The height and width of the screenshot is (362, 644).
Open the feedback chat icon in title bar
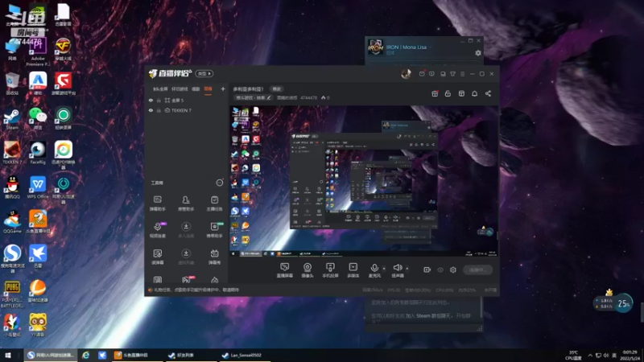coord(431,74)
